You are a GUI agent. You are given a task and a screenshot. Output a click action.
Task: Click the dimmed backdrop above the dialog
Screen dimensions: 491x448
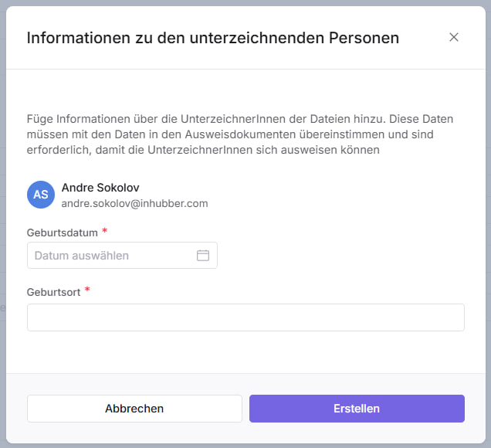point(245,2)
